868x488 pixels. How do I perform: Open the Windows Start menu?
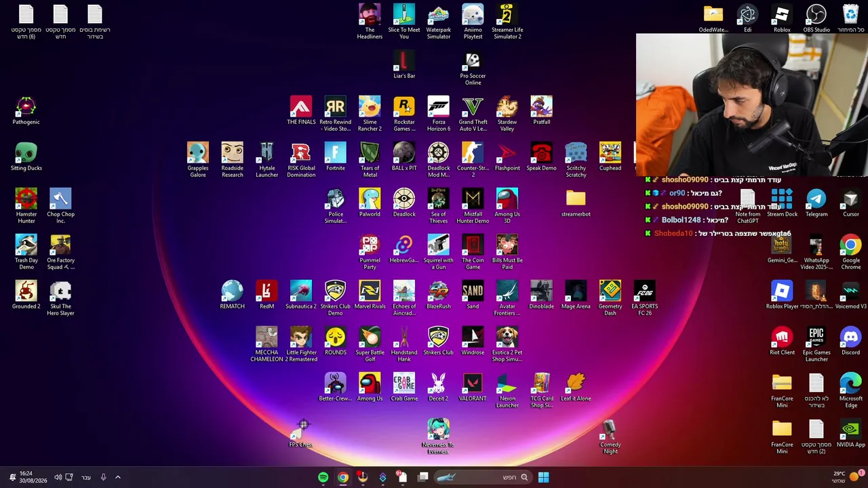click(543, 477)
